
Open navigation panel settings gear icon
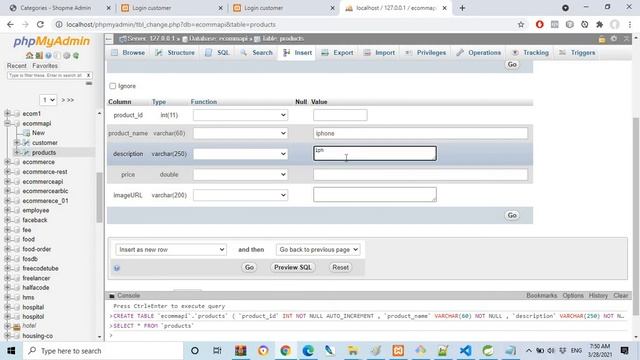(x=67, y=56)
